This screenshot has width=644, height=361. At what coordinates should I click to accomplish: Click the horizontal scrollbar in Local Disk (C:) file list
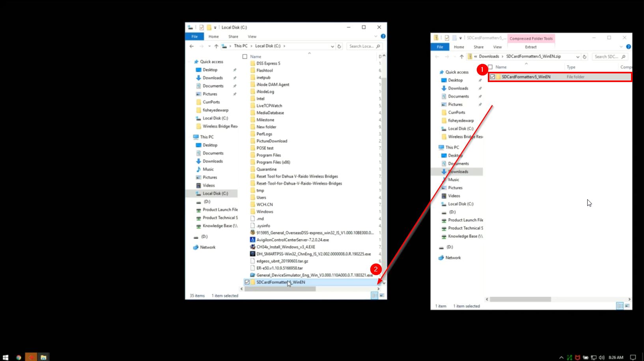tap(280, 289)
